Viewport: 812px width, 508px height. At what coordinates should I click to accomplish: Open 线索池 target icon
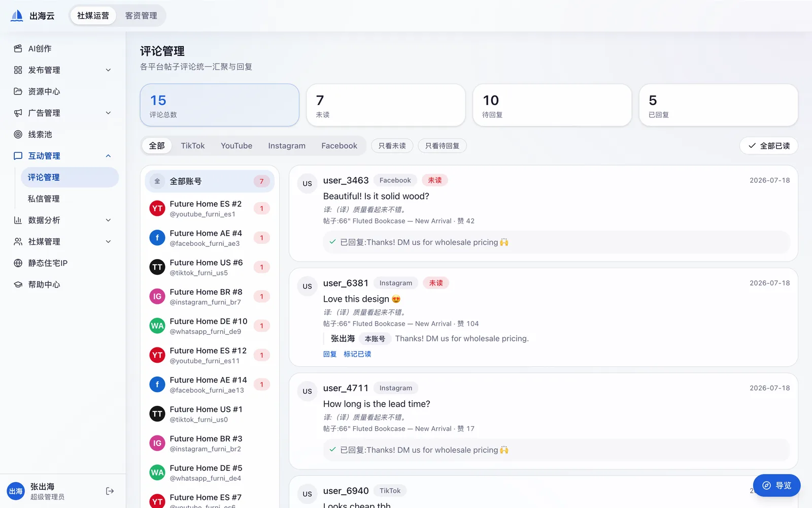point(18,134)
